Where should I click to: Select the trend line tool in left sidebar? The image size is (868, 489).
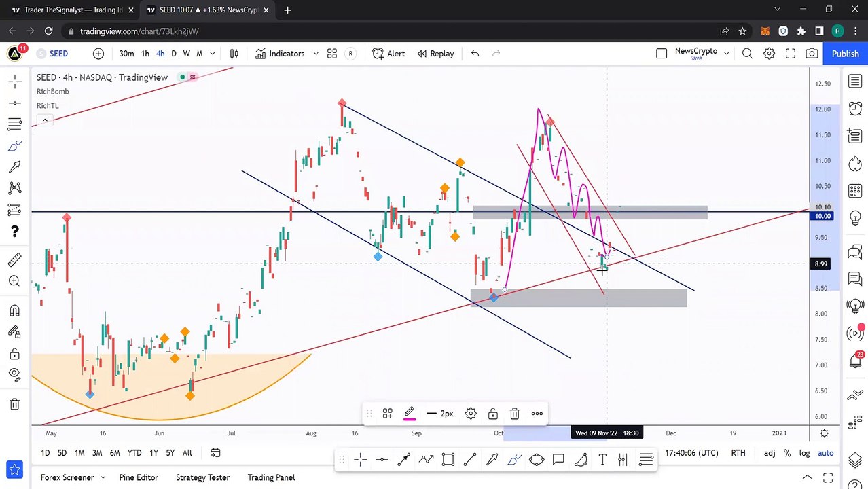click(x=15, y=103)
